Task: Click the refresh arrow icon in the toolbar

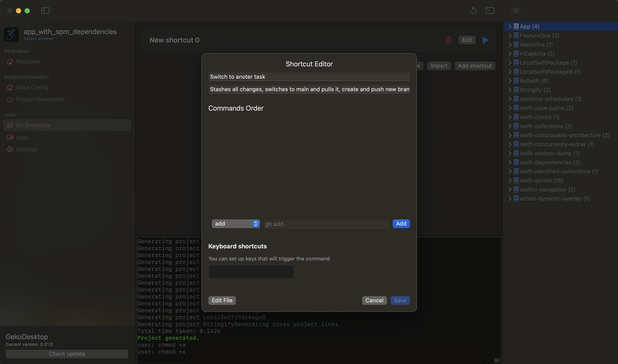Action: coord(473,11)
